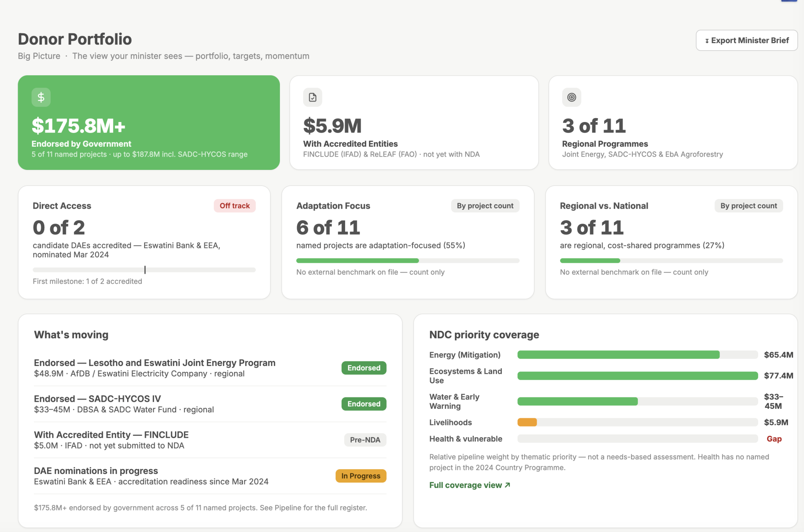Select With Accredited Entity — FINCLUDE entry
This screenshot has width=804, height=532.
tap(210, 440)
